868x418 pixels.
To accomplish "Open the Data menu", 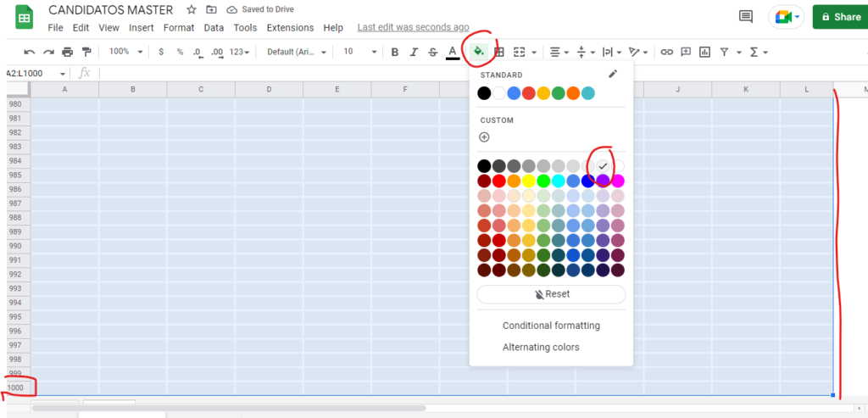I will tap(214, 28).
